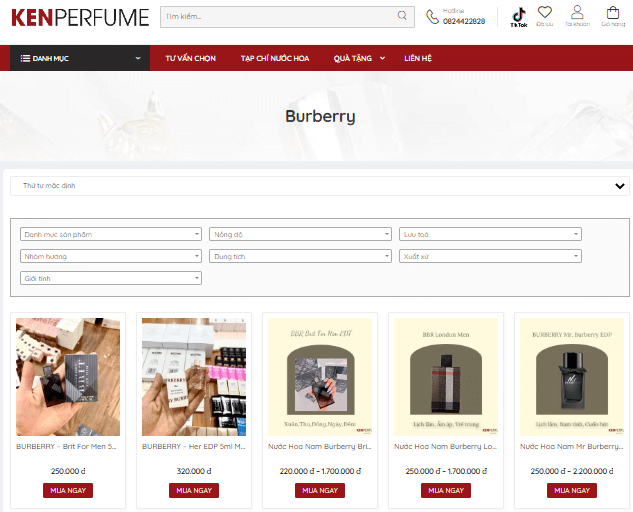
Task: Expand the QUÀ TẶNG chevron arrow
Action: click(382, 58)
